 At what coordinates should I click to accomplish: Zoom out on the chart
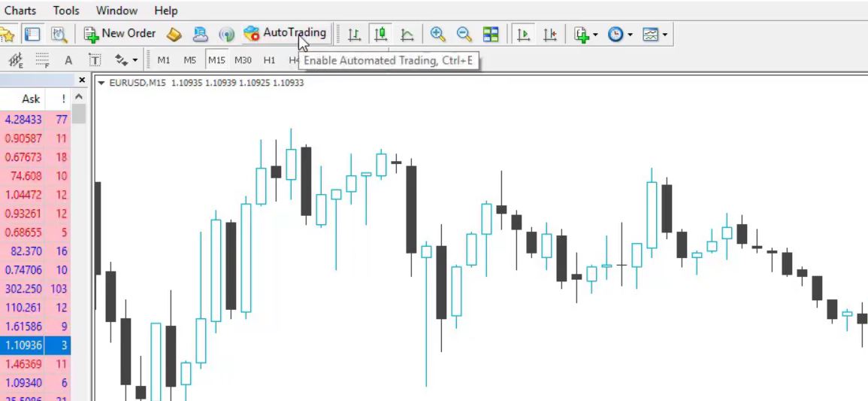point(464,35)
